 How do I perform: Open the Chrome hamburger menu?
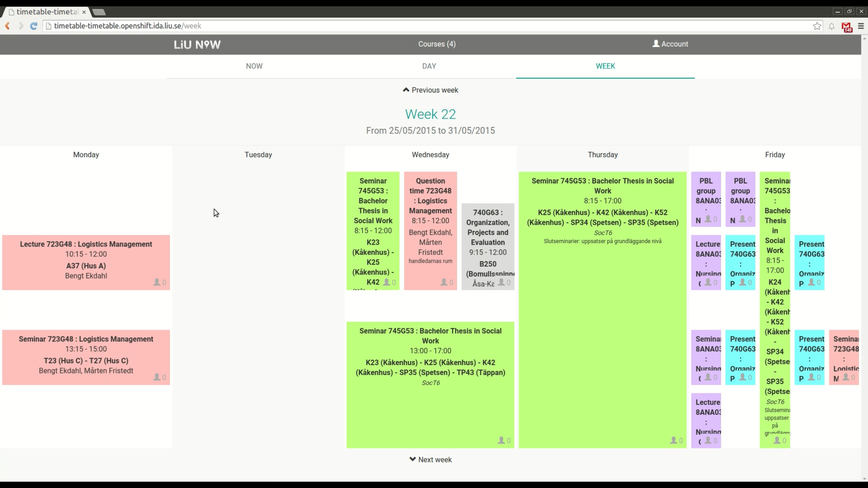861,26
